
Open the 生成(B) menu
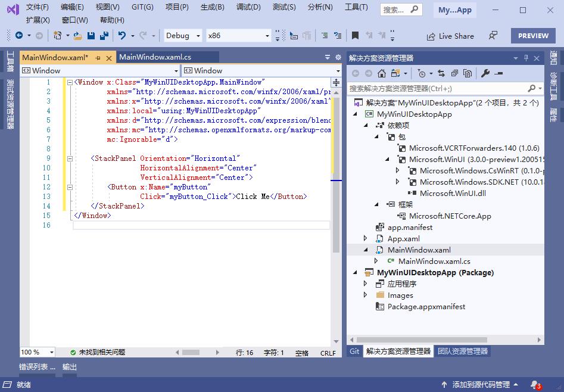pos(212,7)
